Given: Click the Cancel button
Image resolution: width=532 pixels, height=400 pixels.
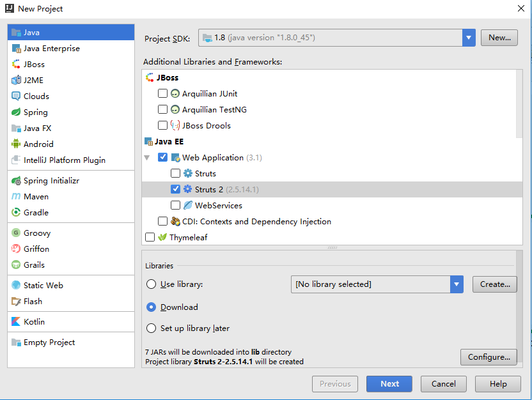Looking at the screenshot, I should [x=444, y=384].
